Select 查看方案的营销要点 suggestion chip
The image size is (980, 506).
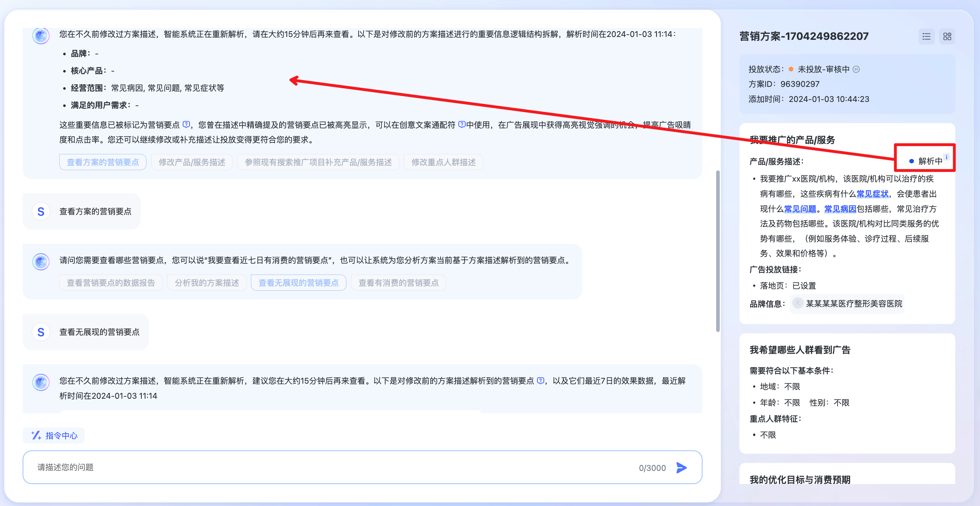103,162
